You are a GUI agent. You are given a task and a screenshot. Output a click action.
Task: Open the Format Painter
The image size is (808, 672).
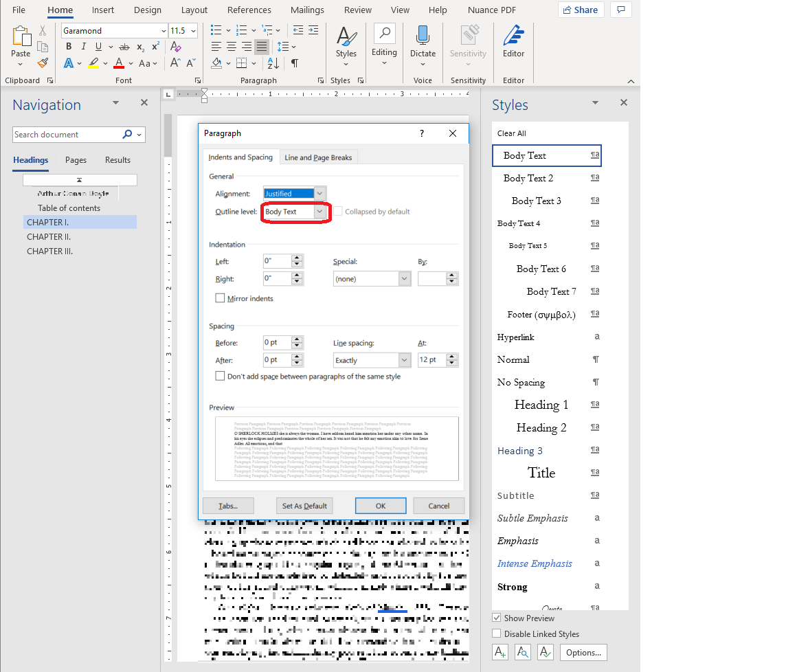pyautogui.click(x=43, y=63)
